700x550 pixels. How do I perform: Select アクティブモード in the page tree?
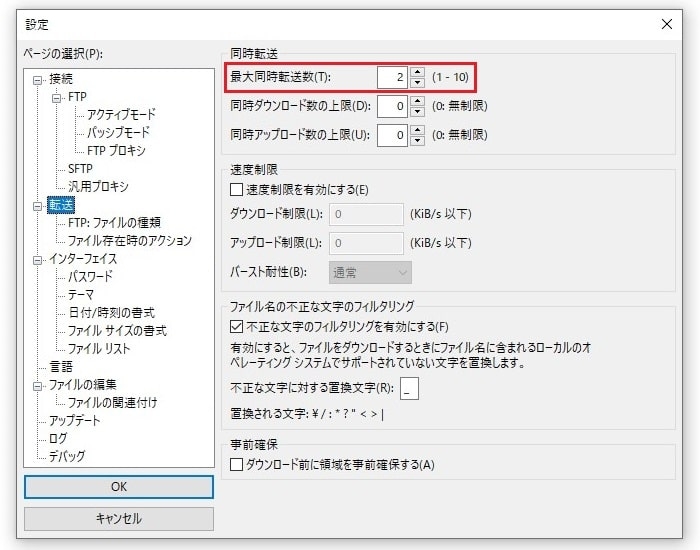[121, 115]
